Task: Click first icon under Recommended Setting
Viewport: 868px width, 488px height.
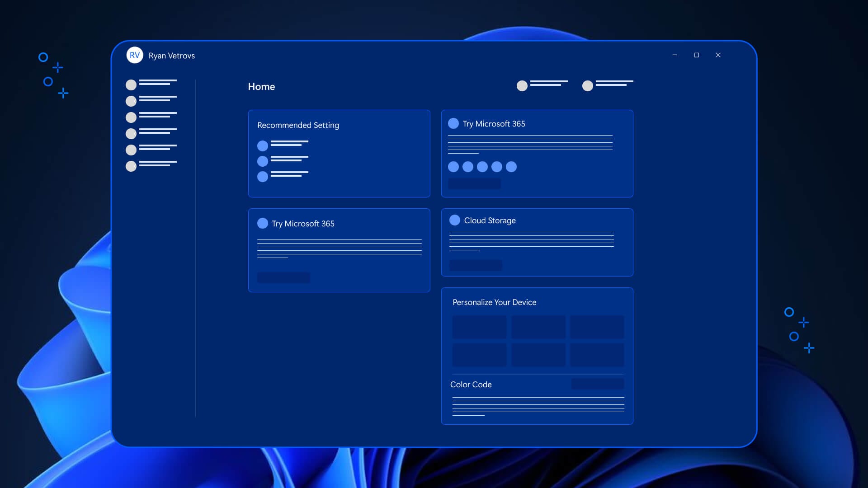Action: coord(263,146)
